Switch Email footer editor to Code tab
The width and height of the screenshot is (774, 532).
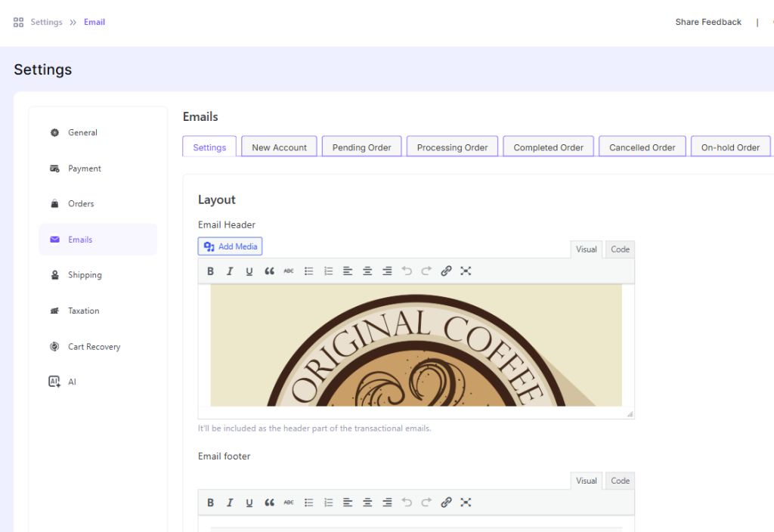pos(620,481)
